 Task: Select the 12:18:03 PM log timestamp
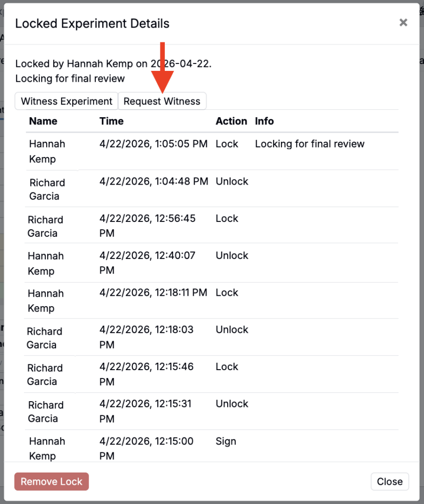coord(148,337)
